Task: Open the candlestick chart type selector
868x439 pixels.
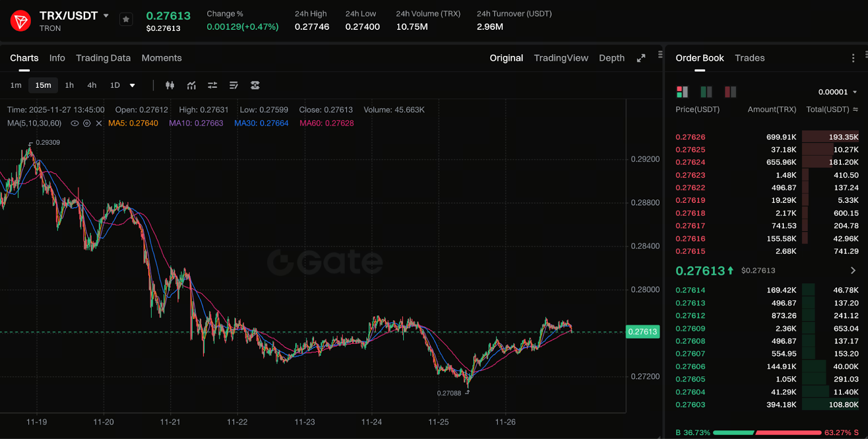Action: point(170,85)
